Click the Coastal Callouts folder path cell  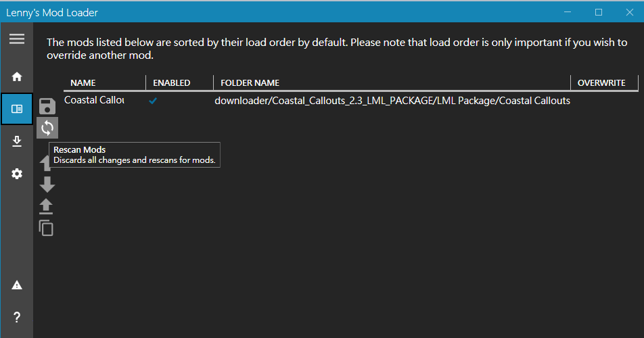coord(392,101)
